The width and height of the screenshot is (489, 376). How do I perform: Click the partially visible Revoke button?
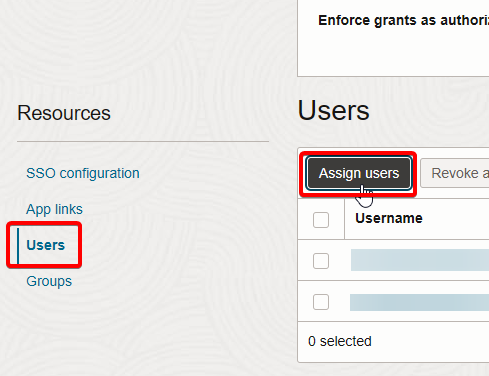455,173
